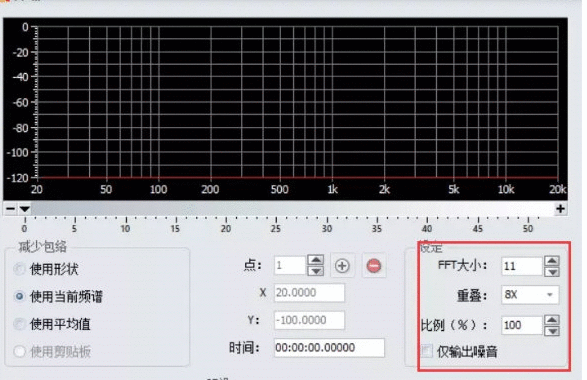
Task: Click the minus zoom-out button below graph
Action: [11, 209]
